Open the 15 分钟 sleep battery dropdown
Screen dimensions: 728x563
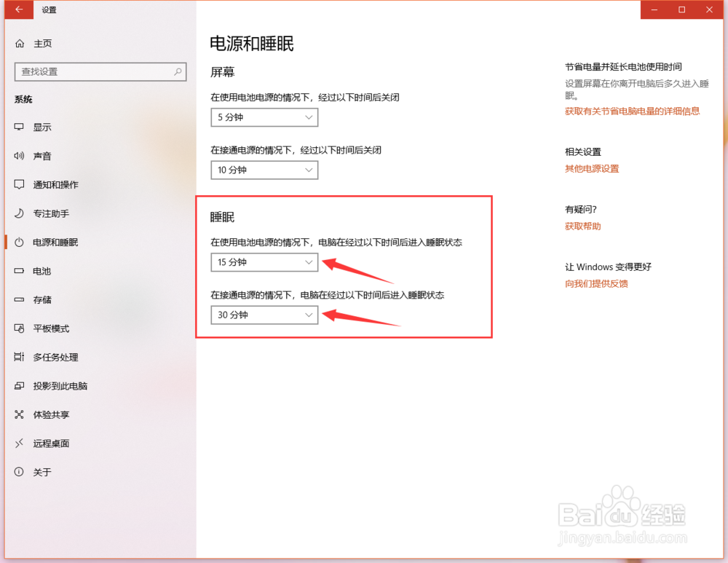click(264, 262)
